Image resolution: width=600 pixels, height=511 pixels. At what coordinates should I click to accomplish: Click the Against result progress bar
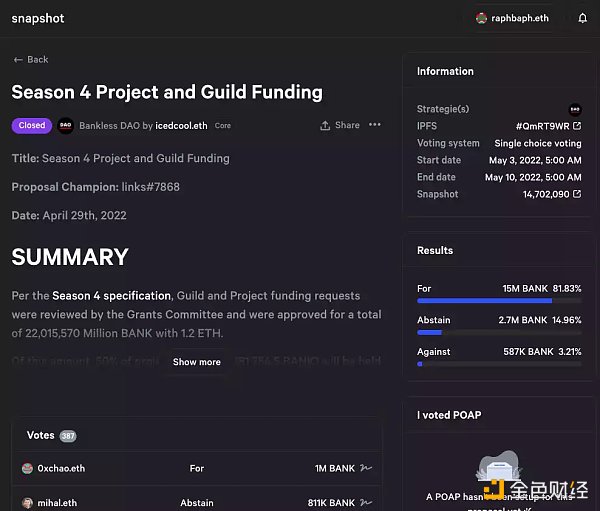[499, 364]
